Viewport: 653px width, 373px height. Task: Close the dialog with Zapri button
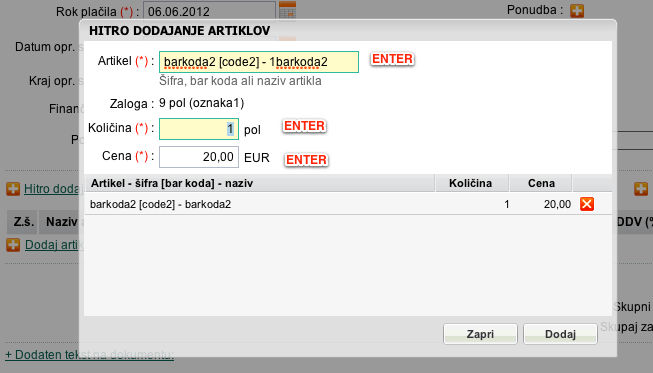(x=480, y=334)
